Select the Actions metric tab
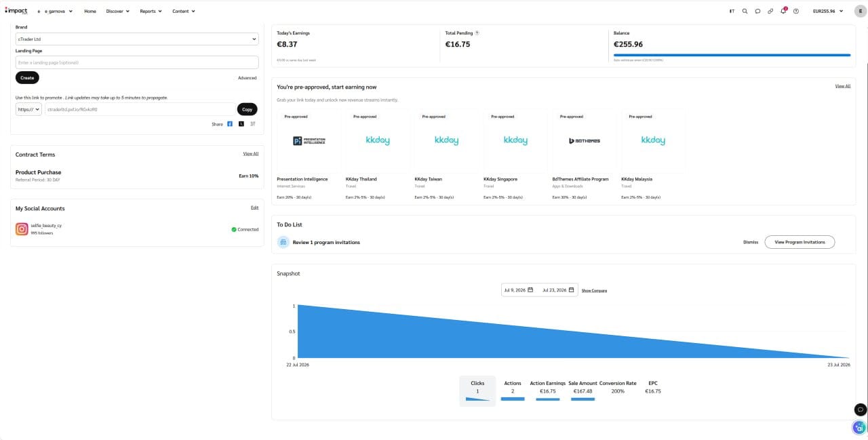 click(x=513, y=391)
